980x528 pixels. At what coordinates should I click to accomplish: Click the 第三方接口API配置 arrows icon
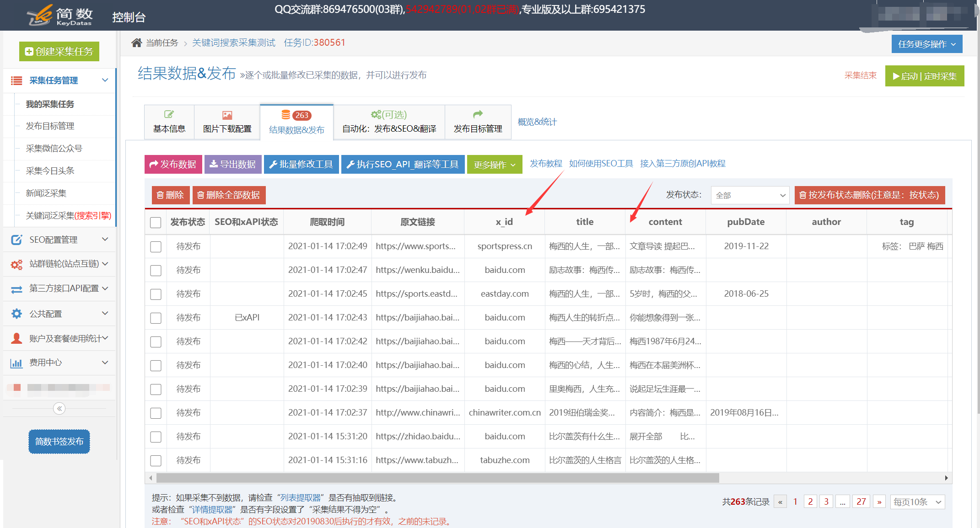coord(16,289)
